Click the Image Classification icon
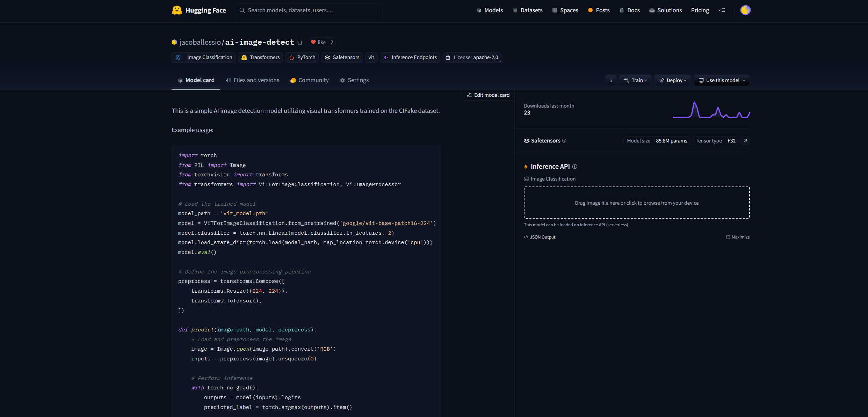 tap(178, 58)
